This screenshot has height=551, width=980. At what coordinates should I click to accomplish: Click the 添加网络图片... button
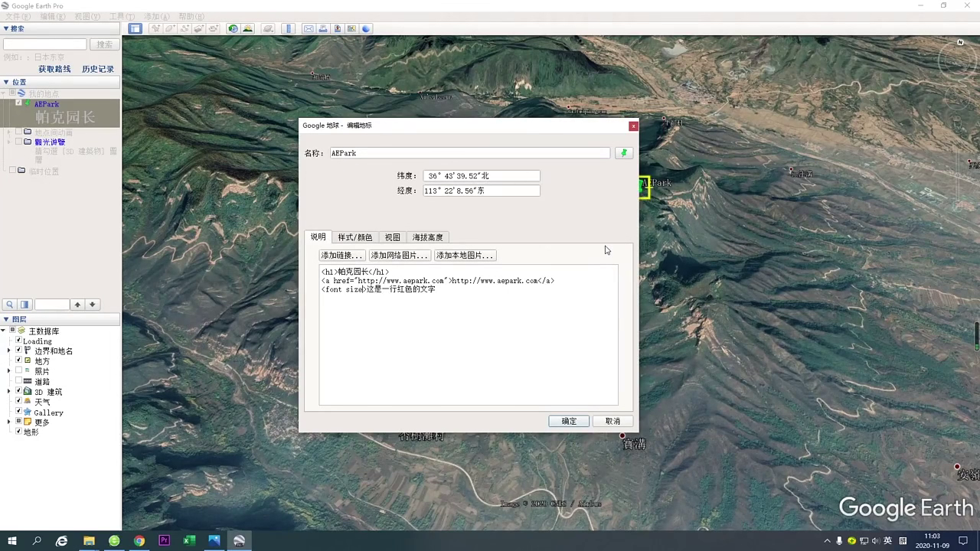click(x=399, y=255)
